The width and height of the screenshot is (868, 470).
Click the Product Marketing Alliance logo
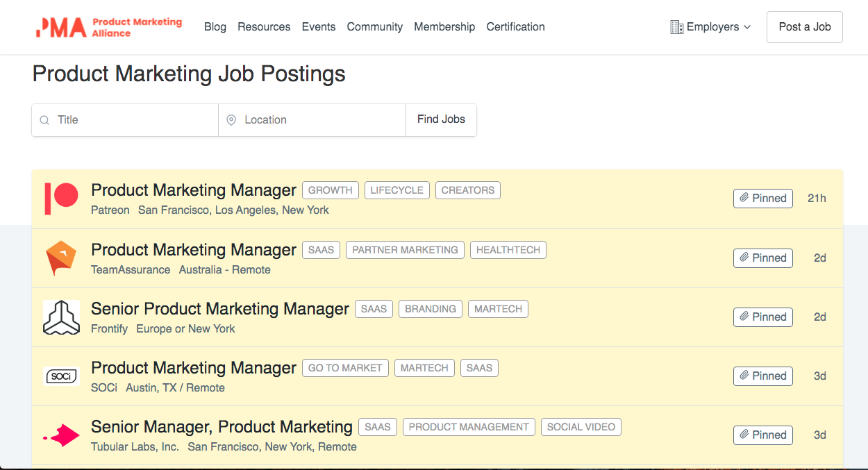[109, 27]
